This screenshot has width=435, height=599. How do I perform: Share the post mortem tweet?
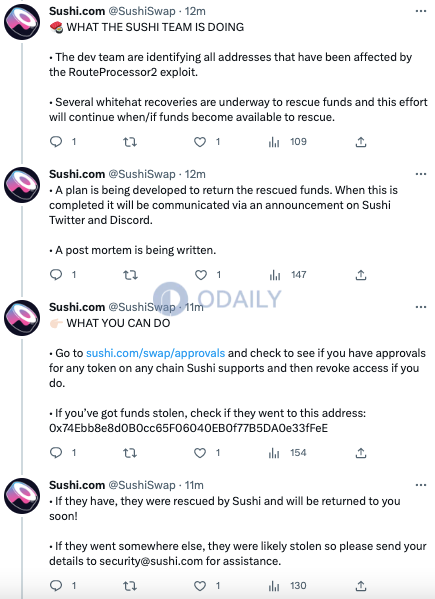(361, 275)
